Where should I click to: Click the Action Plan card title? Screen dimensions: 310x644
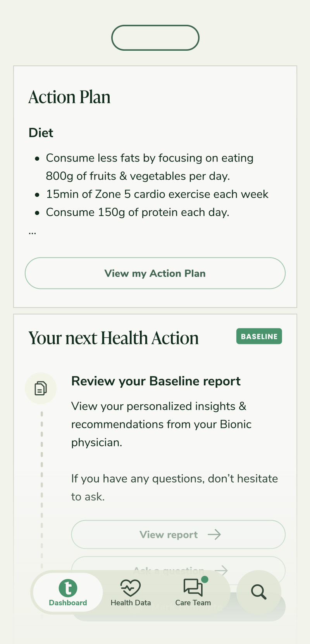point(69,97)
